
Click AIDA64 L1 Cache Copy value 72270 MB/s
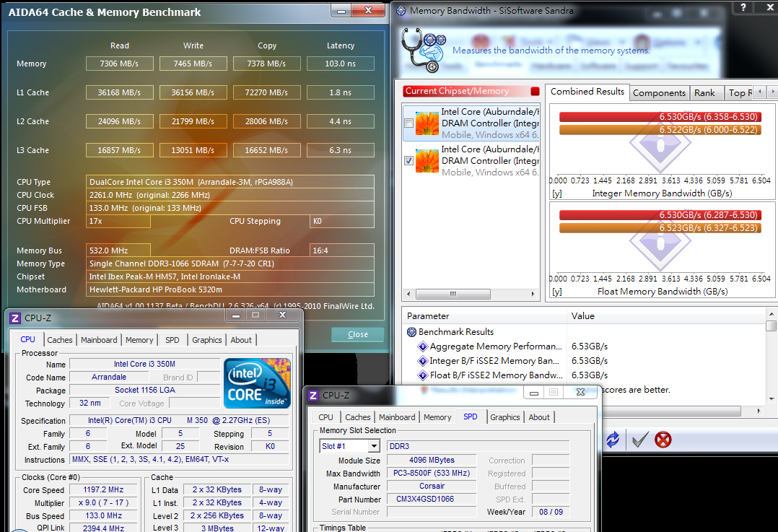(266, 92)
